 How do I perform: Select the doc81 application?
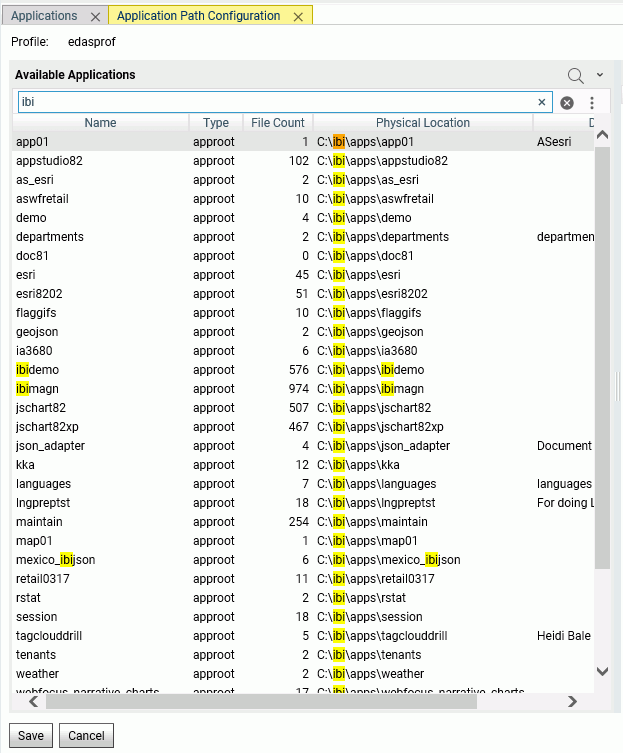[x=32, y=256]
